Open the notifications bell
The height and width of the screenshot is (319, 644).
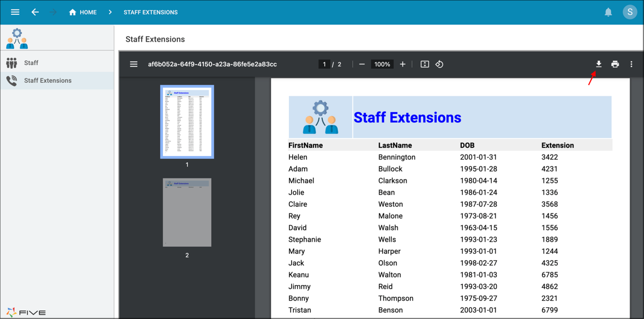tap(608, 12)
